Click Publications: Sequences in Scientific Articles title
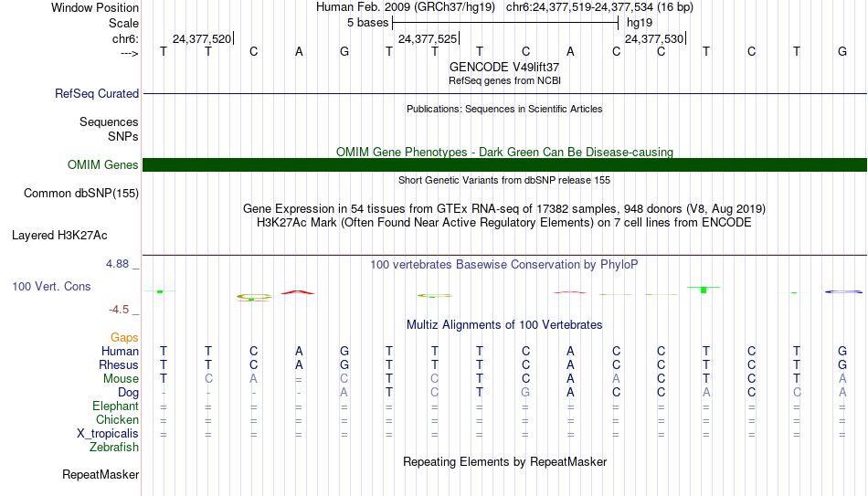Image resolution: width=868 pixels, height=496 pixels. (x=504, y=109)
